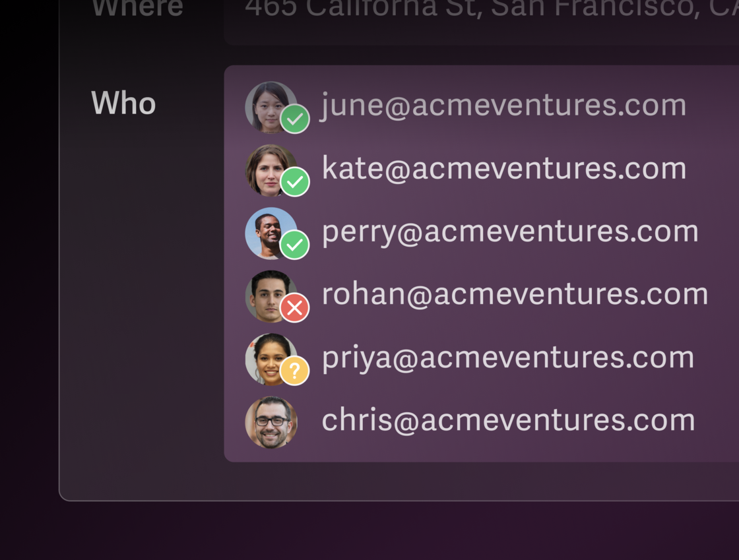Open june@acmeventures.com attendee
The width and height of the screenshot is (739, 560).
[503, 106]
